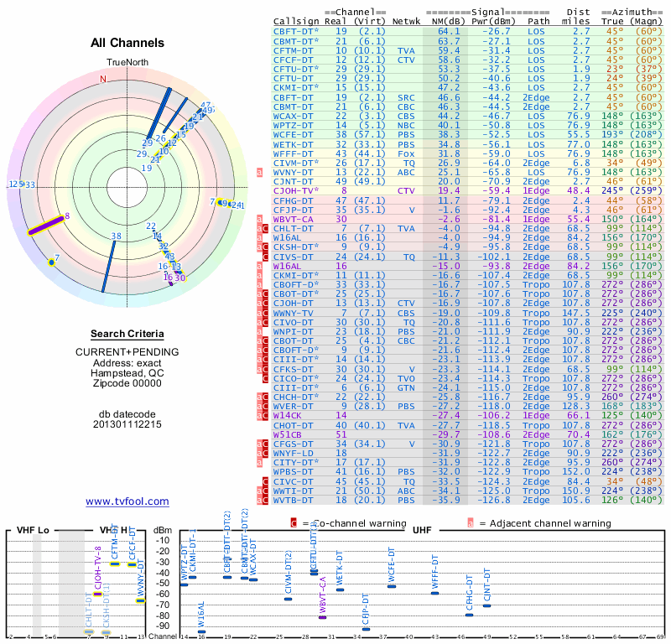Click the 'Hampstead, QC' address text
This screenshot has height=644, width=671.
127,373
